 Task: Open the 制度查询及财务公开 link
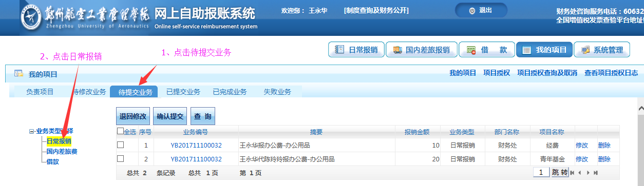(x=376, y=11)
